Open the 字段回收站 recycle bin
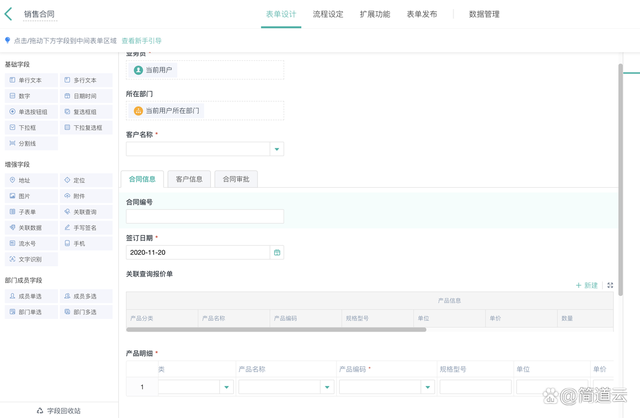640x418 pixels. (58, 410)
